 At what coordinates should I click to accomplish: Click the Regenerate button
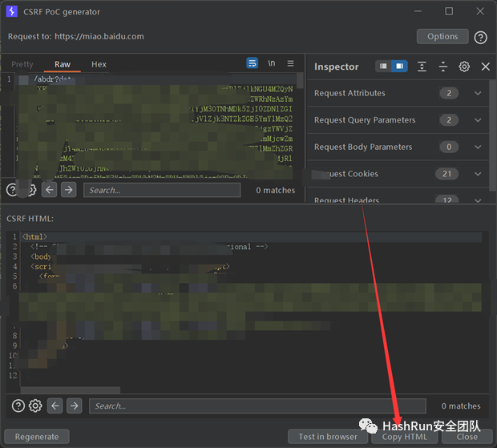tap(37, 437)
